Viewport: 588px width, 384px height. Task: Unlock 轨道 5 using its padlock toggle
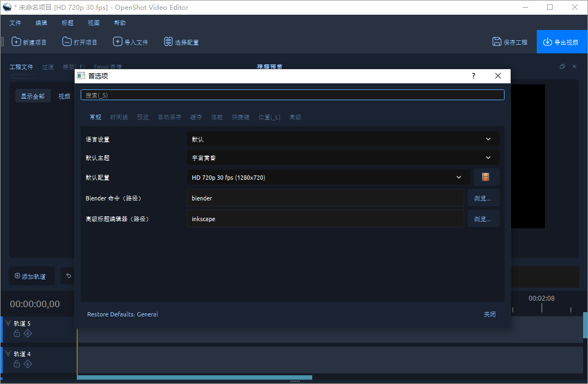coord(16,333)
